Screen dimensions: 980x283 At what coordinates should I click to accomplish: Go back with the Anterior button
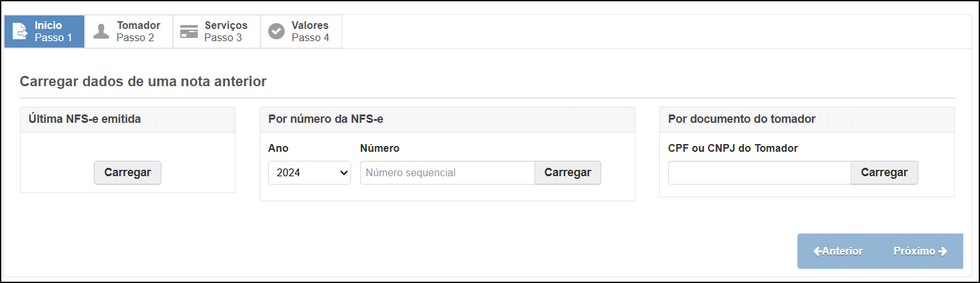coord(839,251)
